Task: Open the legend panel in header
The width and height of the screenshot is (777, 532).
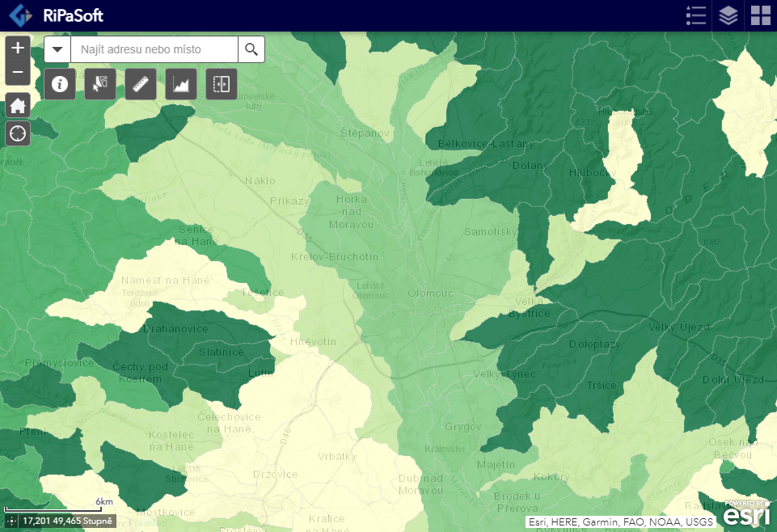Action: 695,15
